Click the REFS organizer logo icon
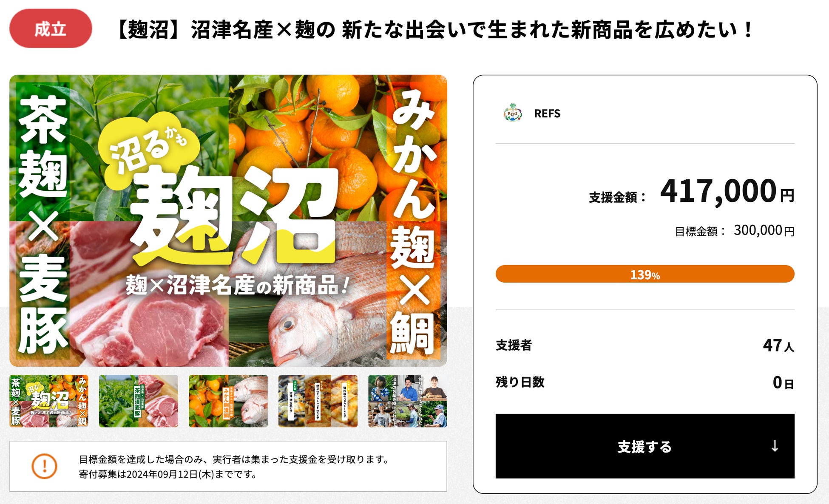Screen dimensions: 829x504 pos(513,113)
